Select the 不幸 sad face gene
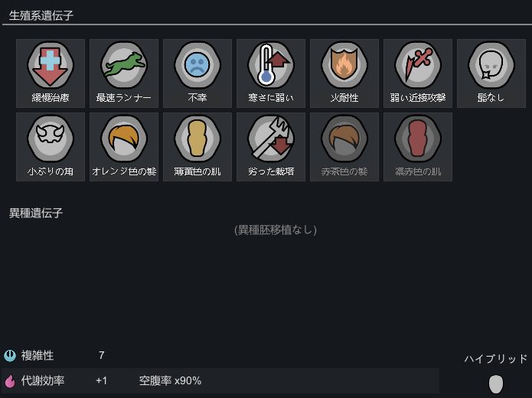Viewport: 532px width, 398px height. click(197, 73)
